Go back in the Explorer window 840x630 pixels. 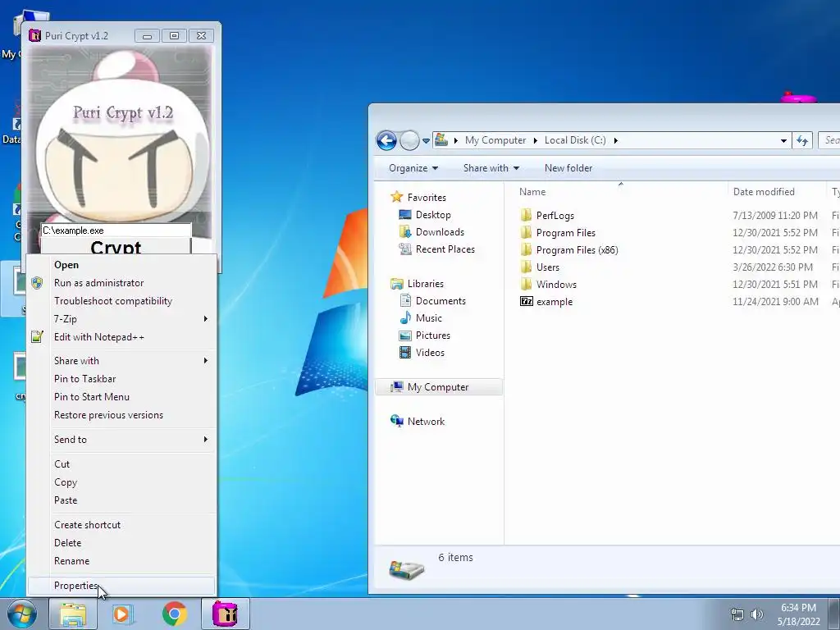coord(386,140)
